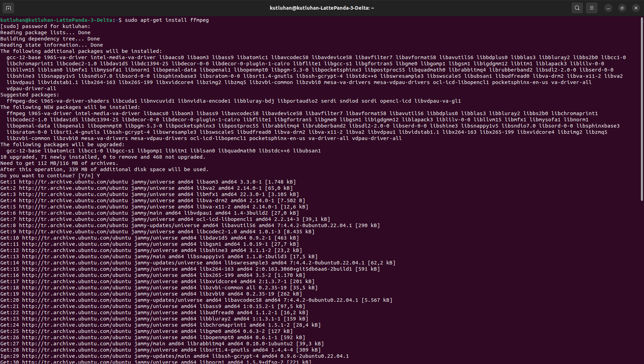Open the archive URL on the Ign:29 line

(76, 356)
